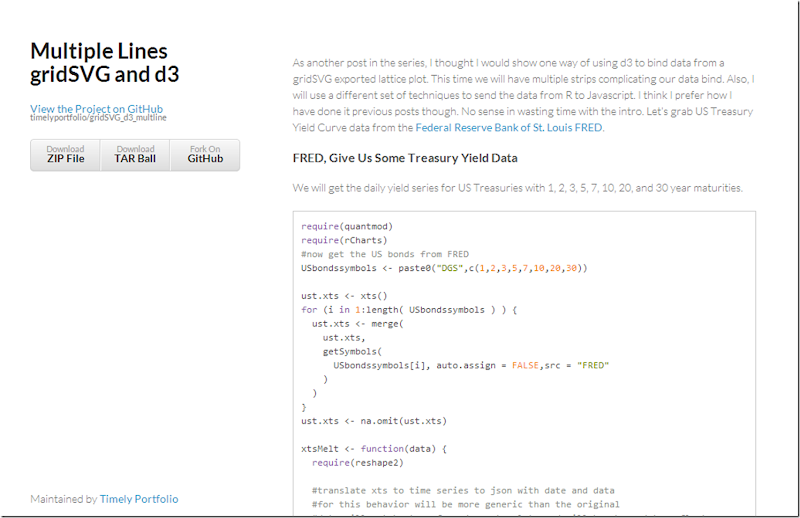Click heading FRED, Give Us Some Treasury Yield Data
Image resolution: width=800 pixels, height=518 pixels.
coord(405,158)
